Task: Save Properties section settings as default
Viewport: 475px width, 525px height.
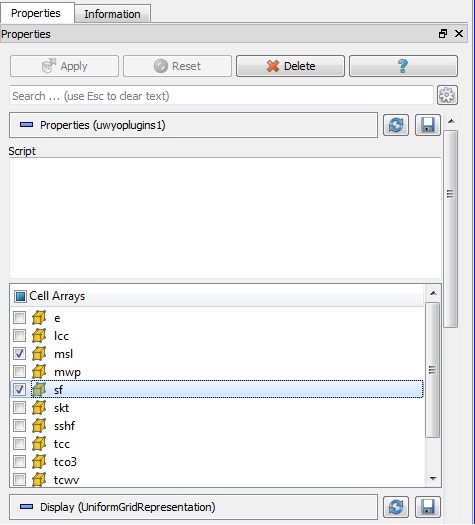Action: coord(427,125)
